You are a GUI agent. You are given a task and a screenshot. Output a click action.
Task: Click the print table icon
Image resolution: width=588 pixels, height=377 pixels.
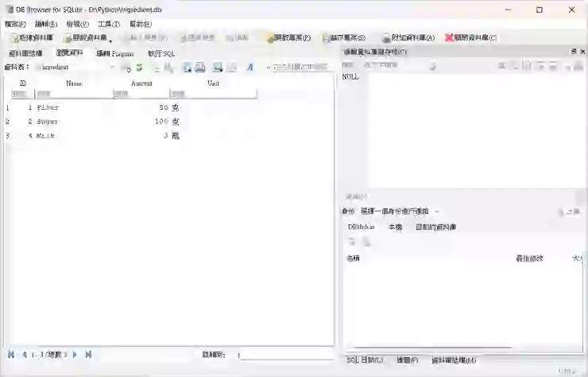200,68
